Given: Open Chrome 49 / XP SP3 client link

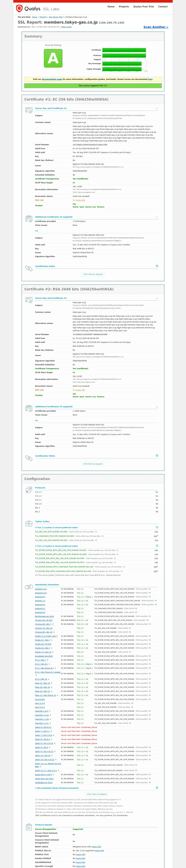Looking at the screenshot, I should (44, 620).
